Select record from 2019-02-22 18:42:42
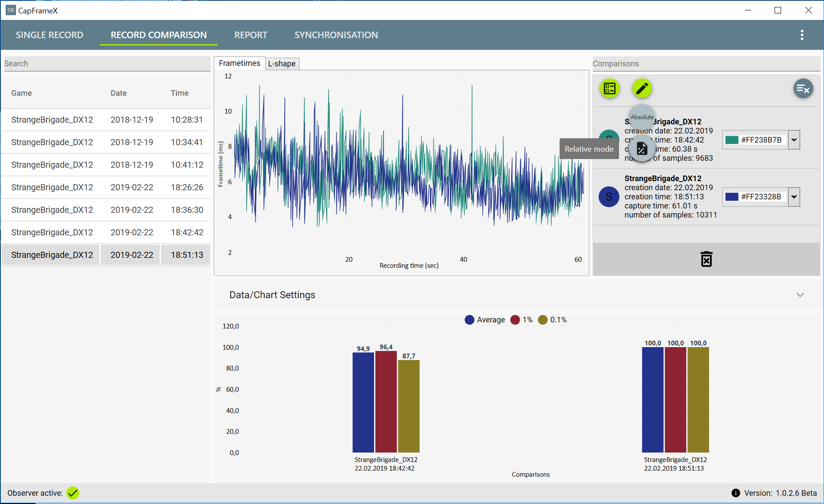This screenshot has width=824, height=504. pyautogui.click(x=106, y=232)
